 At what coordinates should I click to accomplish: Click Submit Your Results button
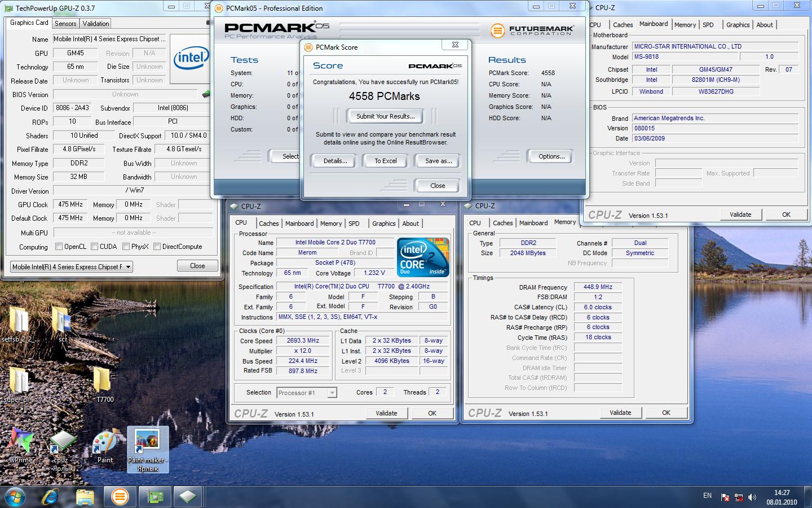(x=386, y=116)
